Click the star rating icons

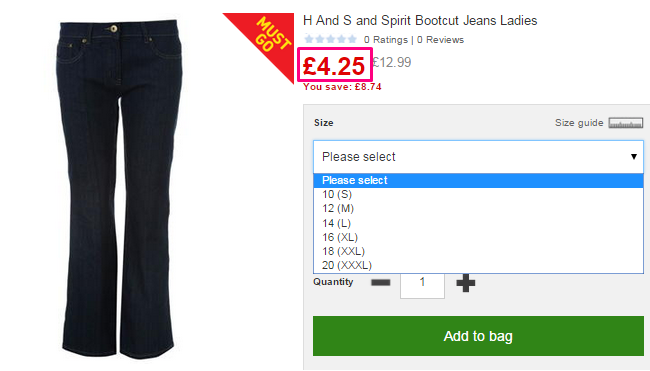pyautogui.click(x=330, y=39)
